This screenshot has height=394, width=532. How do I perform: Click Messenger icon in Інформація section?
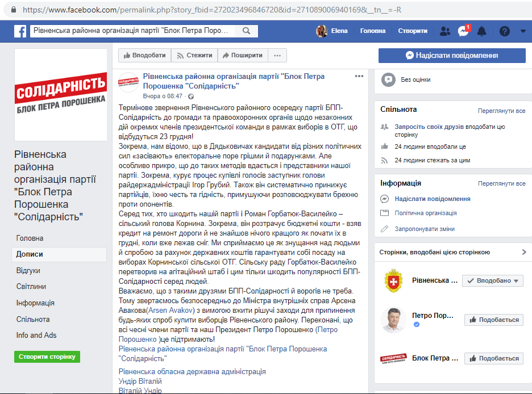384,199
